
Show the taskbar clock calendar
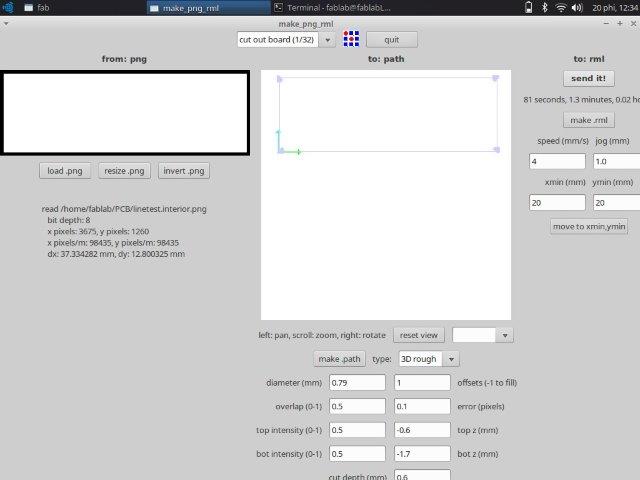pos(616,7)
